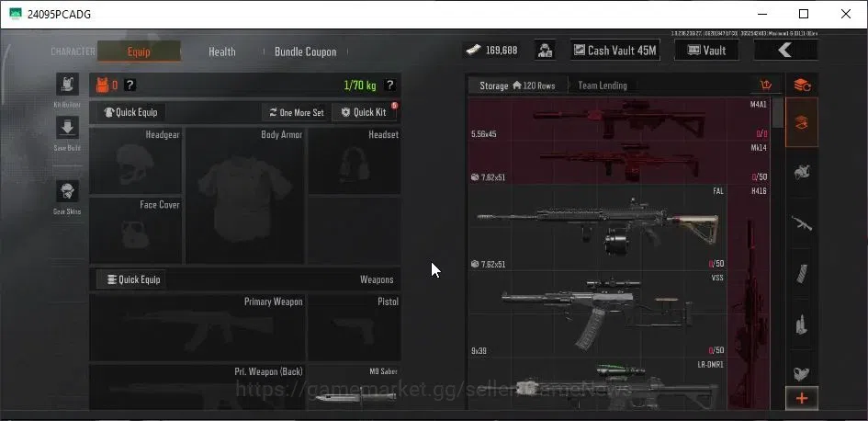The width and height of the screenshot is (868, 421).
Task: Click the 5.56x45 caliber label
Action: (x=484, y=134)
